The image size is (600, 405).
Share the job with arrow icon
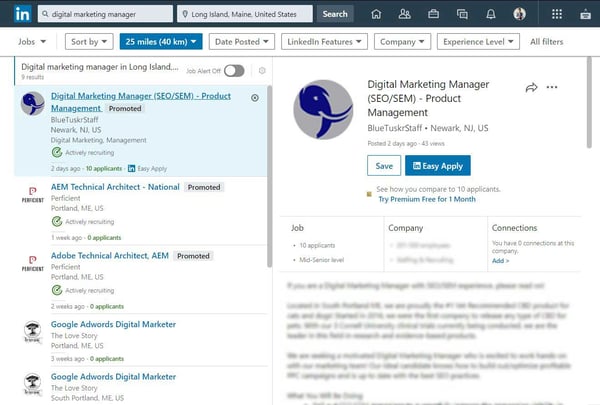point(531,87)
